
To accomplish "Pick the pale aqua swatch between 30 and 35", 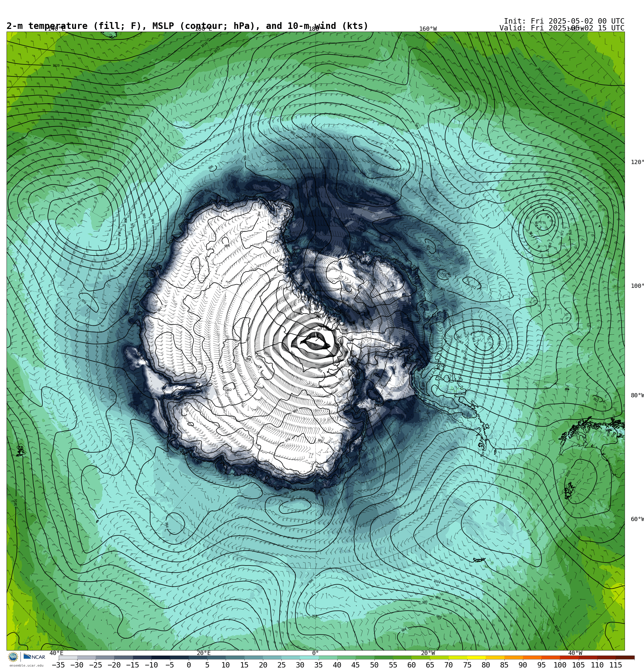I will click(x=309, y=657).
